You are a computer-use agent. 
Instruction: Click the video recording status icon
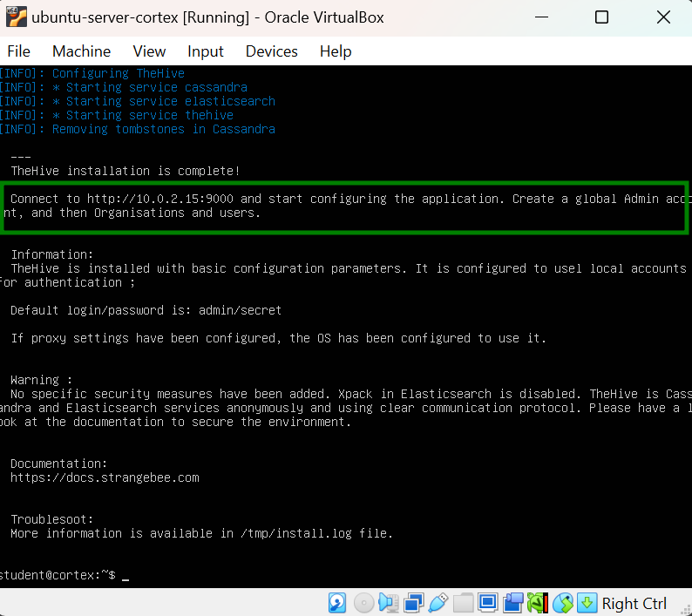pyautogui.click(x=512, y=603)
